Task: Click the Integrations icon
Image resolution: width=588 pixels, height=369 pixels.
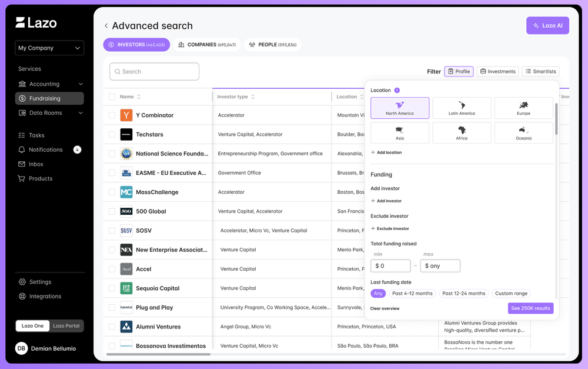Action: coord(22,296)
